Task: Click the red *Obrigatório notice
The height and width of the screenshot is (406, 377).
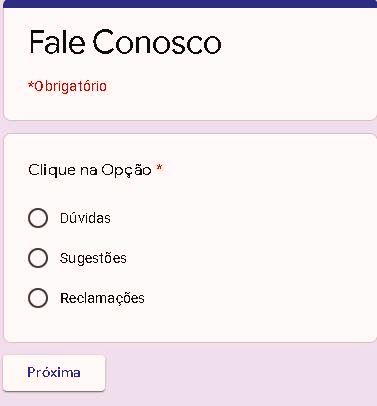Action: (67, 86)
